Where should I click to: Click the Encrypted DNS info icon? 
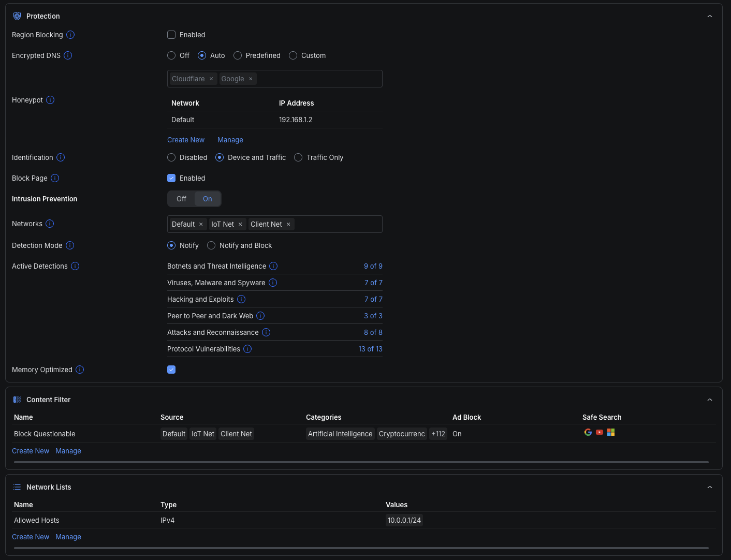[68, 55]
